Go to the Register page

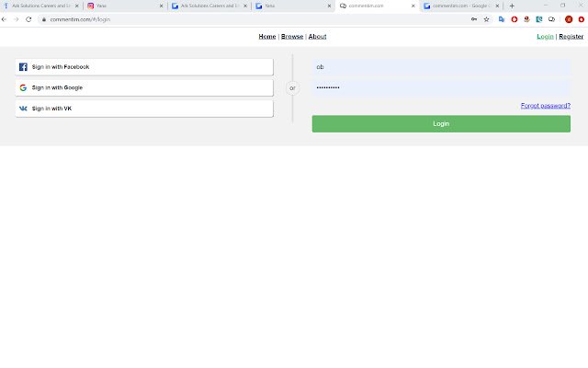(571, 37)
